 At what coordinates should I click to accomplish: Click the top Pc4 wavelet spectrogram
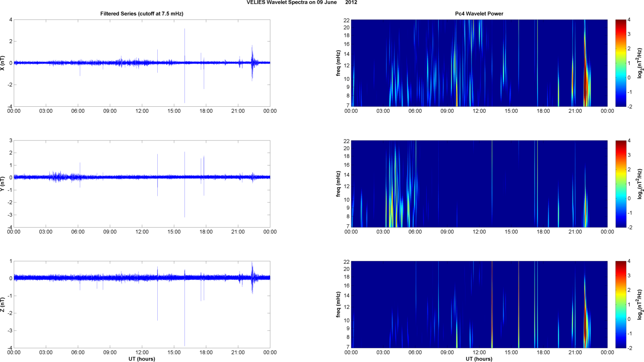(479, 63)
